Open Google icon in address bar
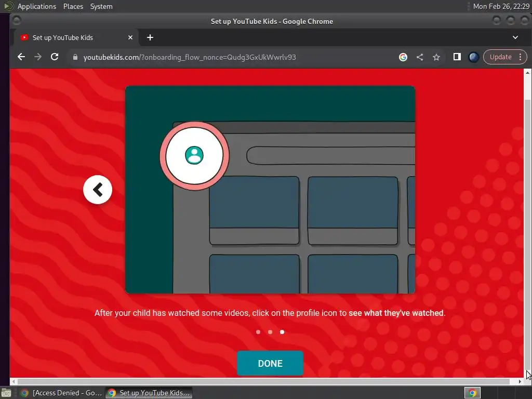The height and width of the screenshot is (399, 532). [403, 57]
